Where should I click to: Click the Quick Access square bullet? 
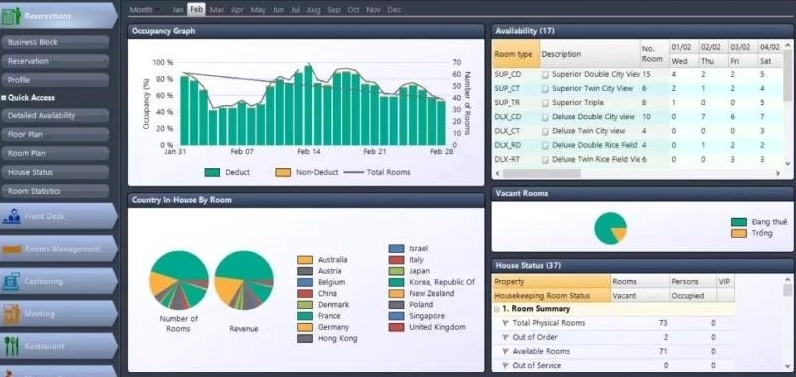4,98
